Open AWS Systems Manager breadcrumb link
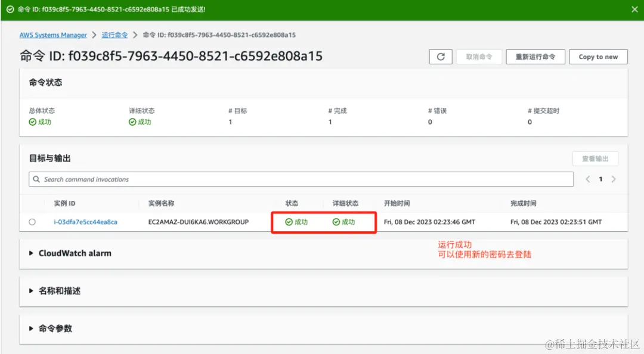Image resolution: width=644 pixels, height=354 pixels. coord(53,35)
